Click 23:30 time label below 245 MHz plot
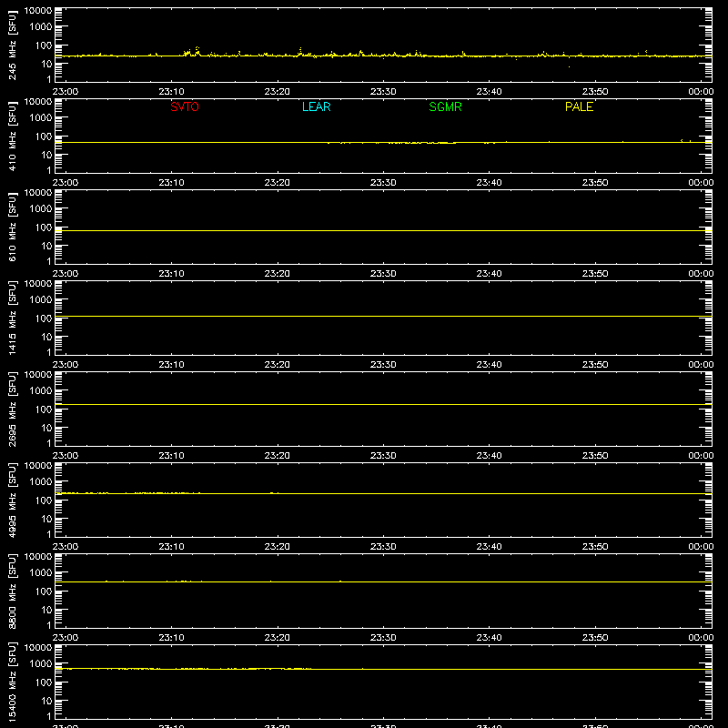 pyautogui.click(x=383, y=92)
